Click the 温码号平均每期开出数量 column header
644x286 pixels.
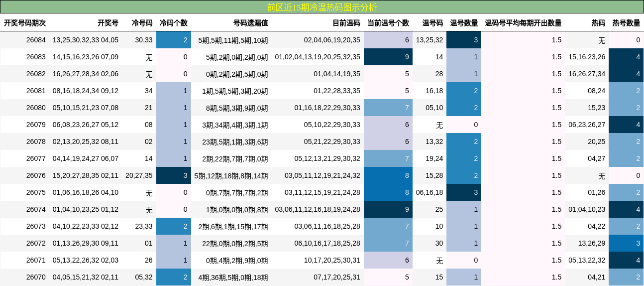[x=524, y=23]
